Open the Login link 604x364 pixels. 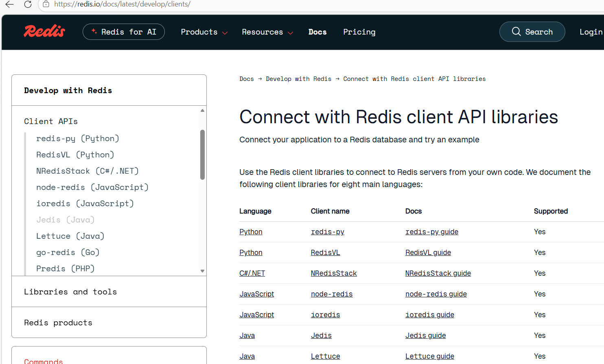pos(591,32)
